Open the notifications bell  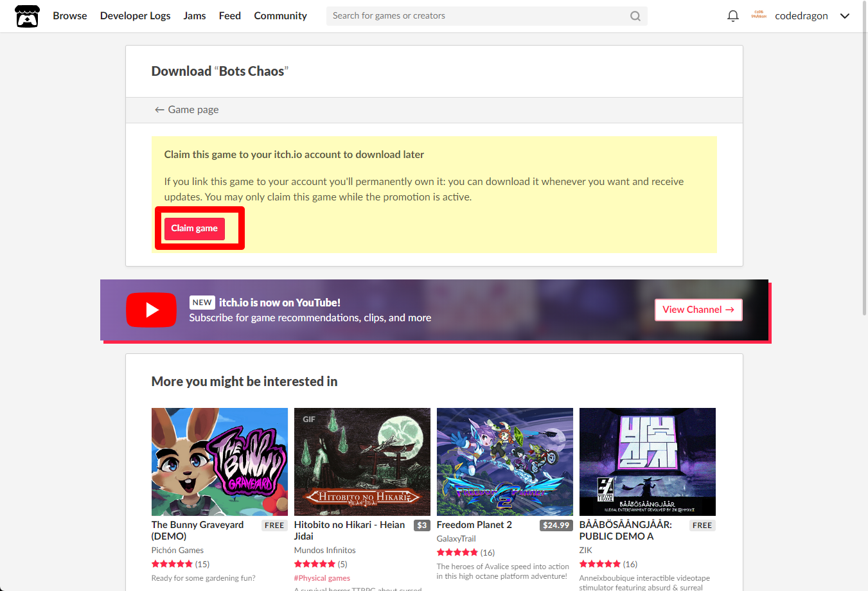click(733, 16)
